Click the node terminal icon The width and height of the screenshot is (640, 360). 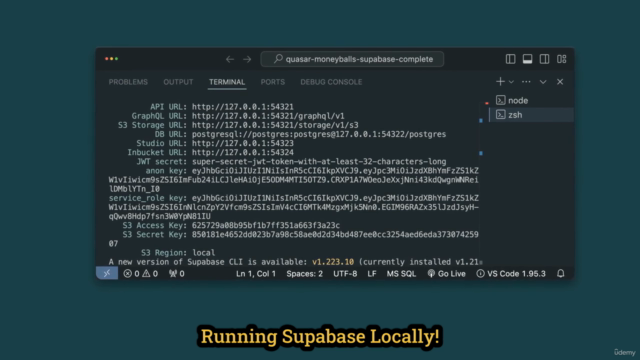pos(500,100)
